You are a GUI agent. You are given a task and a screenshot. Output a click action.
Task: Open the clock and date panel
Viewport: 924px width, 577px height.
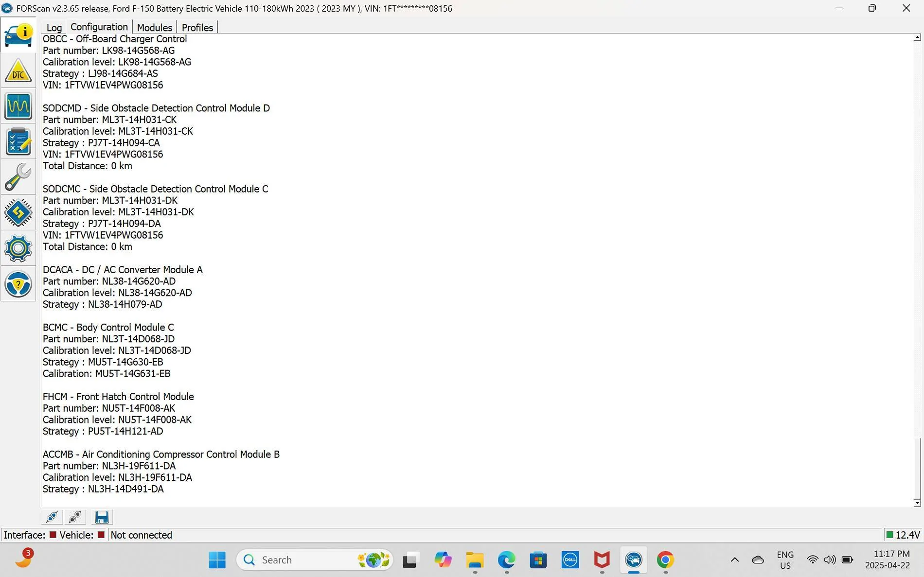[888, 560]
